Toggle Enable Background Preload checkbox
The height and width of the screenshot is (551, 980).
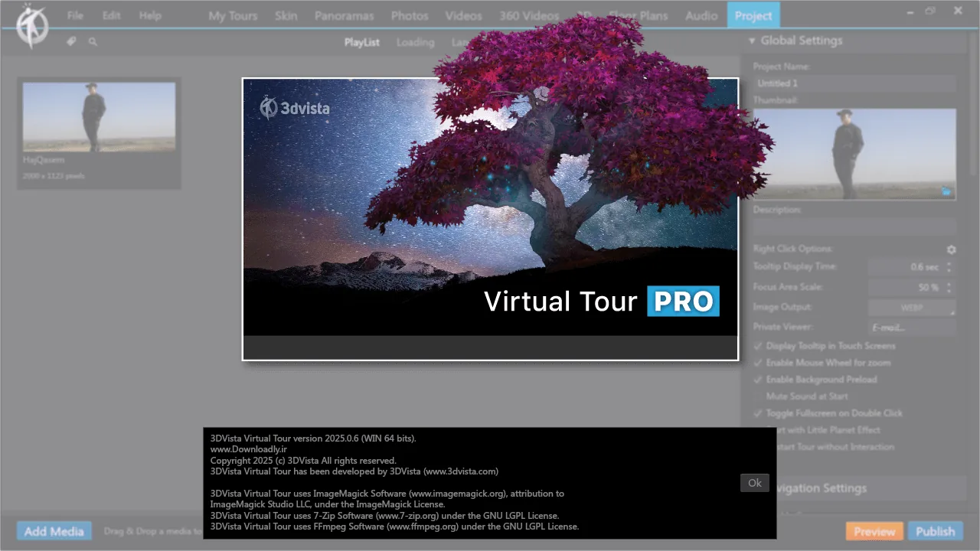pyautogui.click(x=758, y=380)
